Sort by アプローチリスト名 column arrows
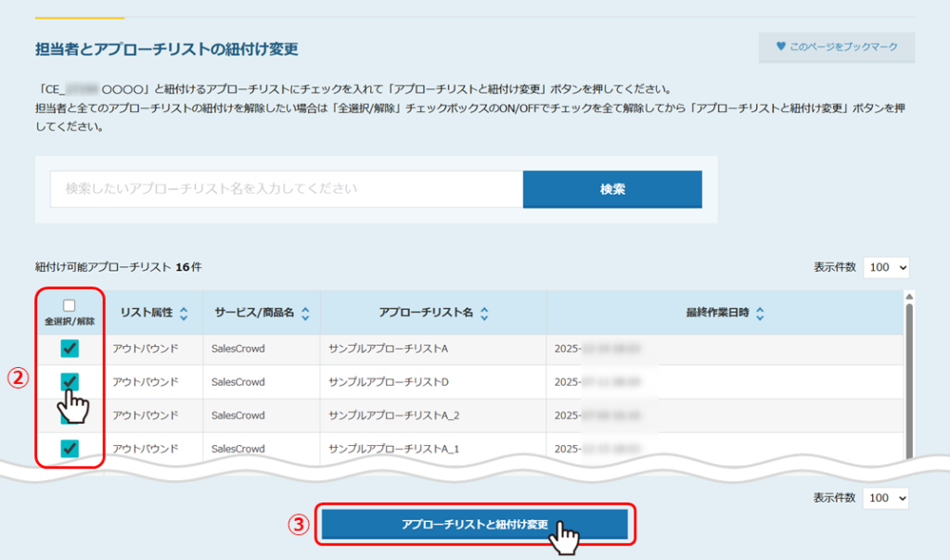 483,313
